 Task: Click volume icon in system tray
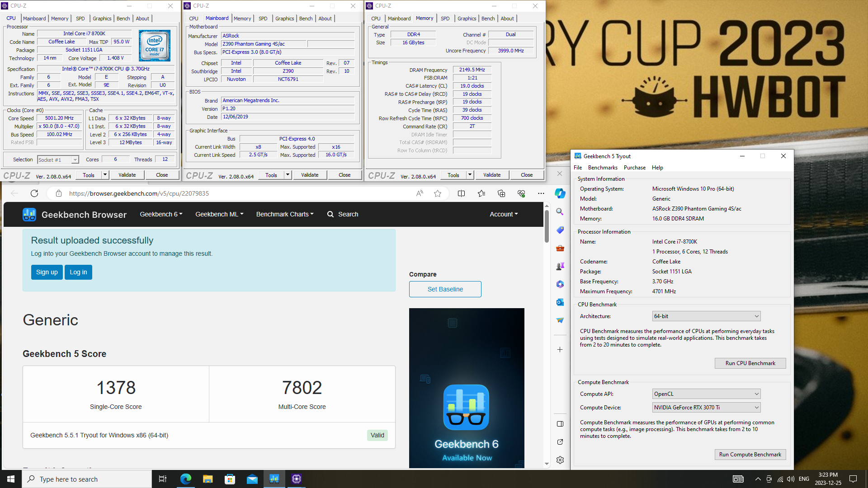[790, 479]
